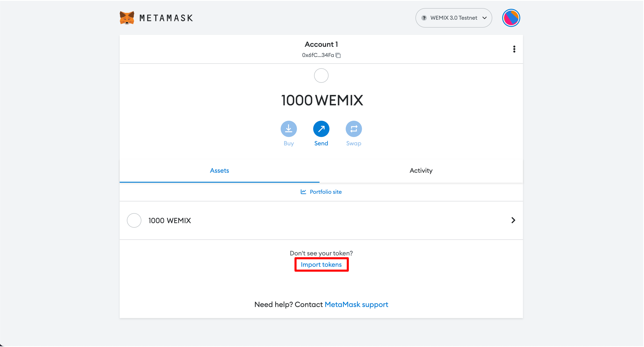Toggle the network selector dropdown
The image size is (644, 347).
point(454,17)
